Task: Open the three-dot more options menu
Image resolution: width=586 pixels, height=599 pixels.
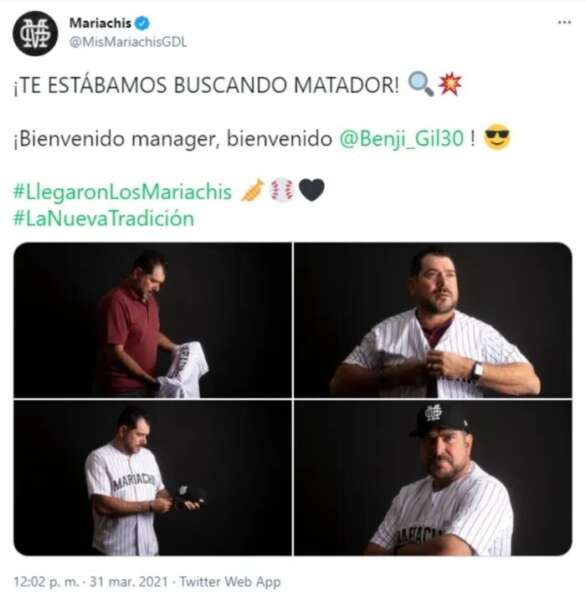Action: point(564,22)
